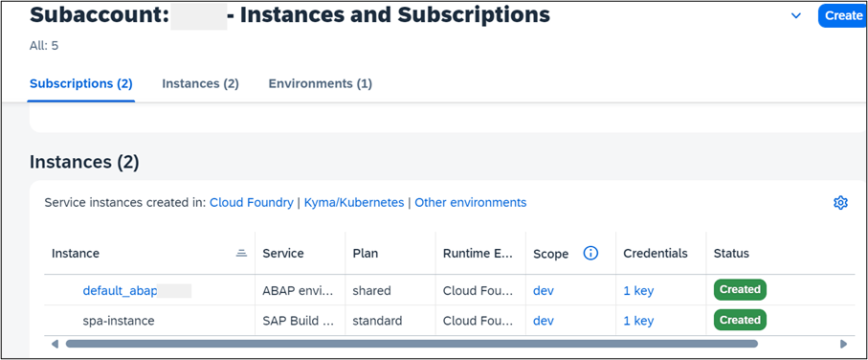Click the Credentials column header
The height and width of the screenshot is (360, 868).
click(x=656, y=253)
